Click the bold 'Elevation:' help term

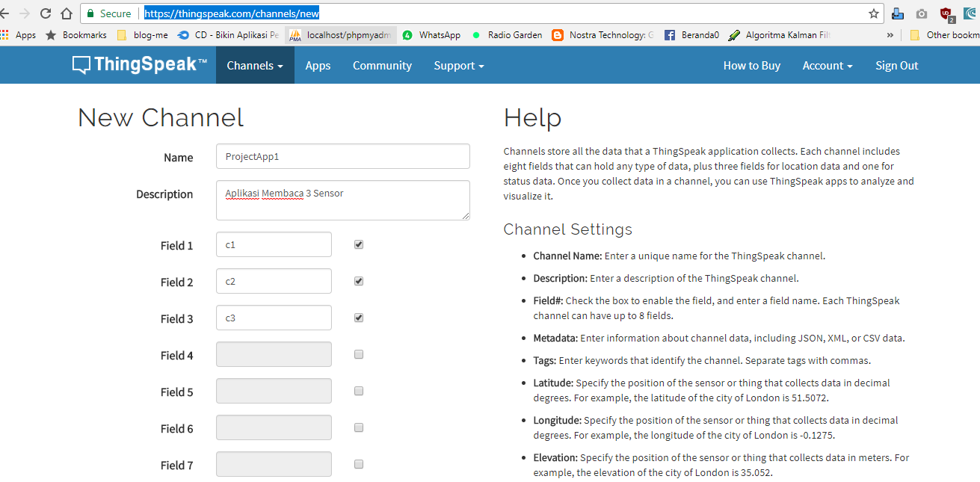click(555, 457)
